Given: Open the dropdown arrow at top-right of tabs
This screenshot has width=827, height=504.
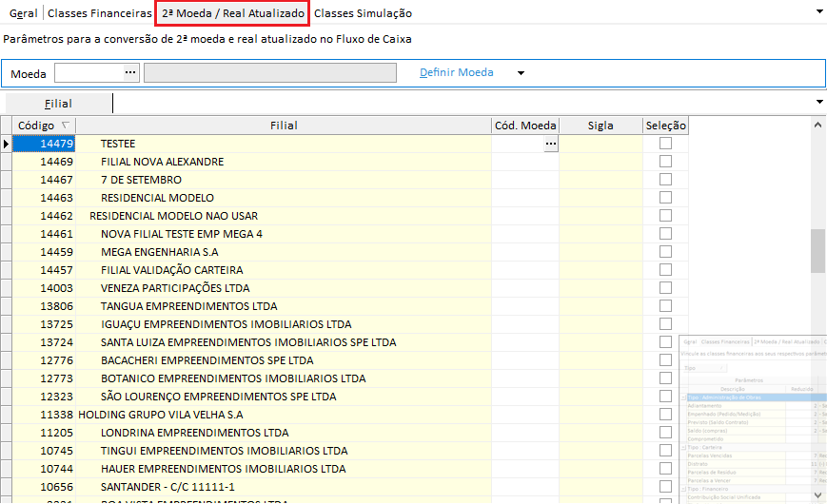Looking at the screenshot, I should pyautogui.click(x=818, y=11).
